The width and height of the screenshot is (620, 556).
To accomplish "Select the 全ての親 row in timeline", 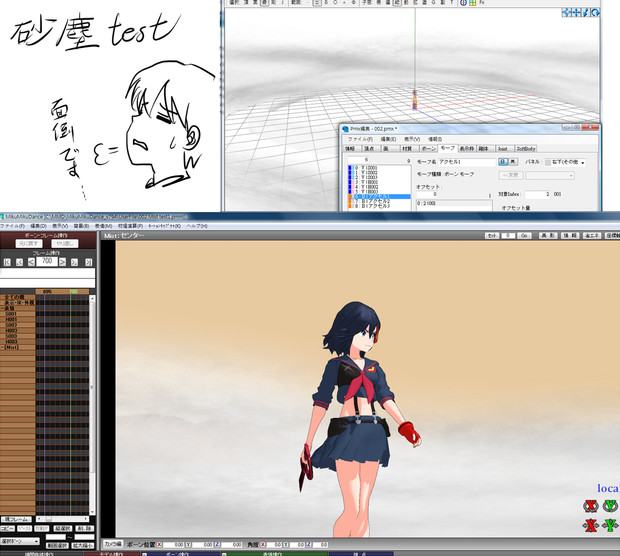I will pyautogui.click(x=17, y=297).
